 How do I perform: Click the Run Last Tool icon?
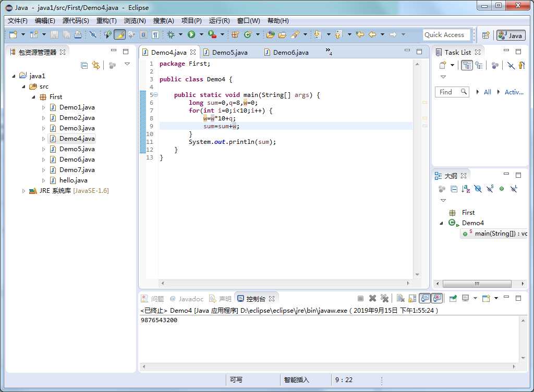click(212, 34)
